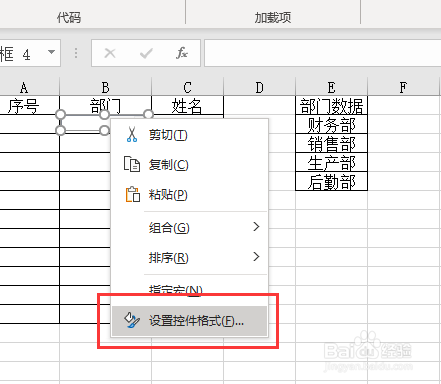441x384 pixels.
Task: Select 设置控件格式(F)... menu entry
Action: (189, 321)
